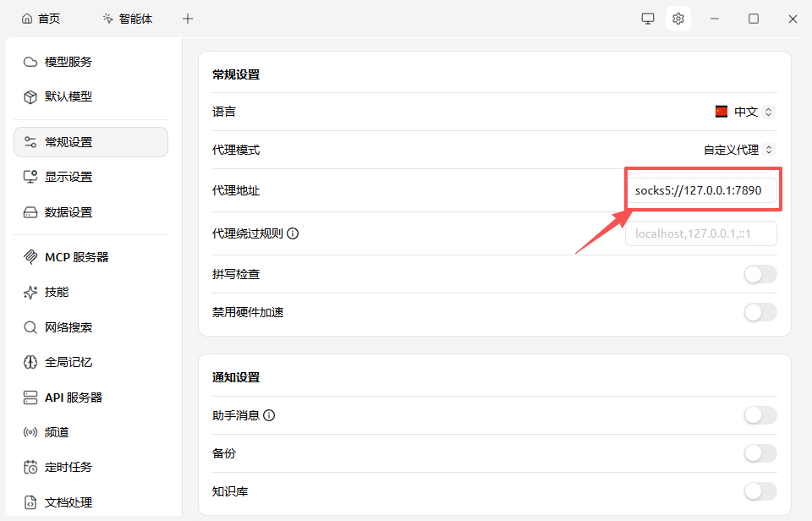Viewport: 812px width, 521px height.
Task: Click the MCP 服务器 paperclip-style icon
Action: click(30, 257)
